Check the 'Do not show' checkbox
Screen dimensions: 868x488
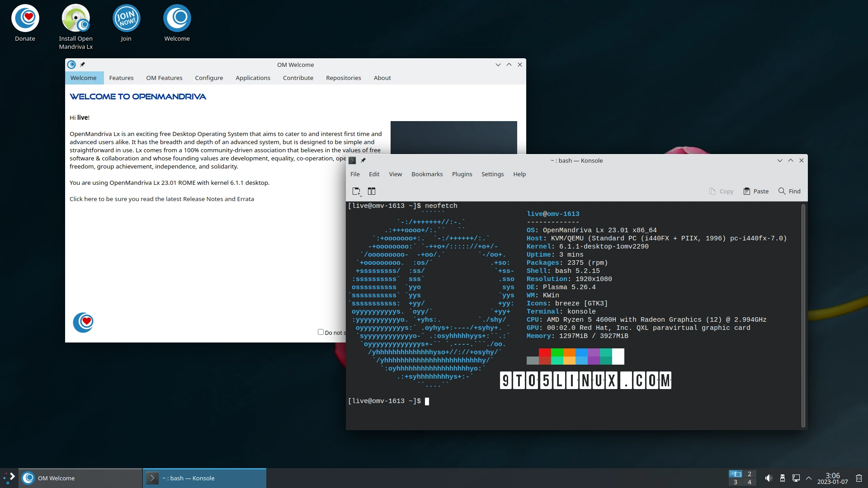[321, 332]
